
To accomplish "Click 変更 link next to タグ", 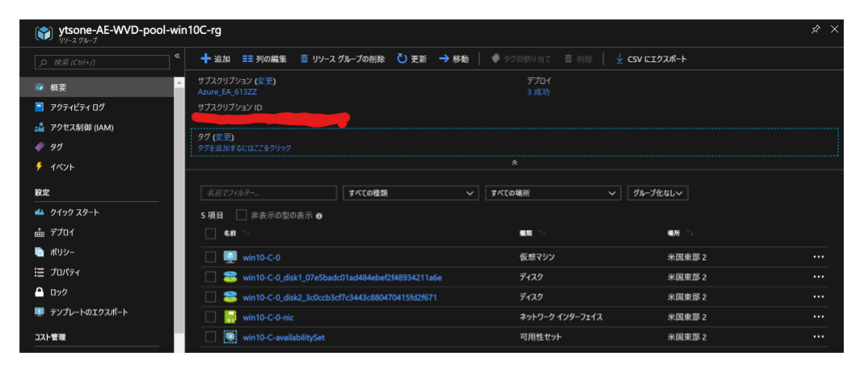I will 224,137.
